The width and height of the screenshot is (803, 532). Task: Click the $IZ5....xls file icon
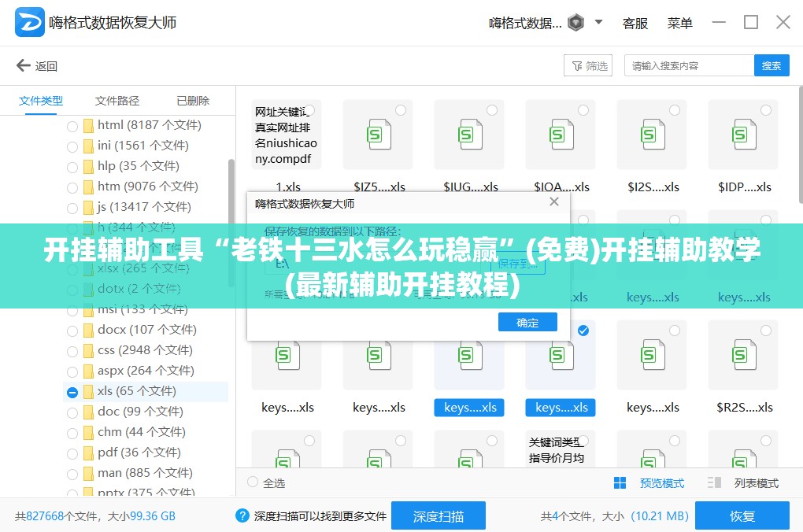[x=379, y=134]
